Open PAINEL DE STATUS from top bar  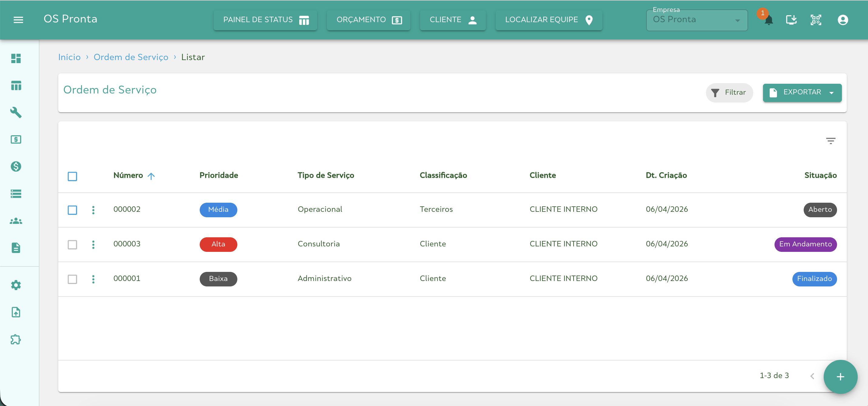[265, 20]
